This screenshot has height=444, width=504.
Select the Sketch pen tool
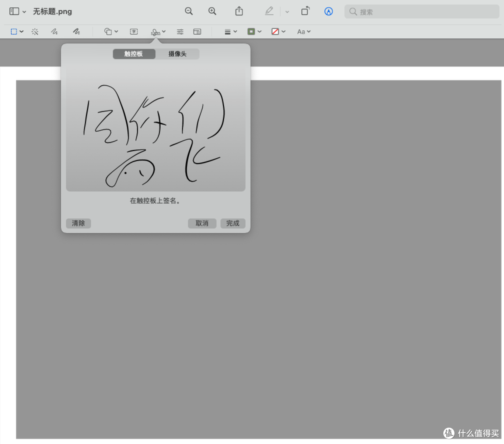pos(54,31)
